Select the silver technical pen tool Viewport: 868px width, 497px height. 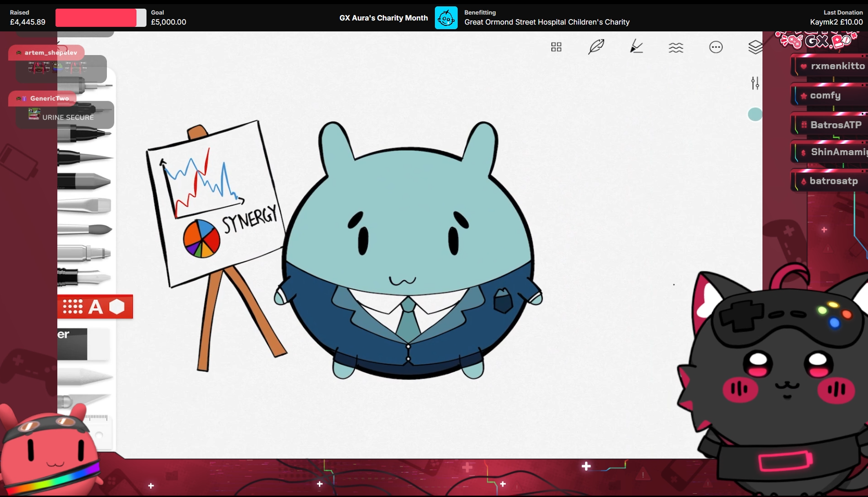coord(84,253)
